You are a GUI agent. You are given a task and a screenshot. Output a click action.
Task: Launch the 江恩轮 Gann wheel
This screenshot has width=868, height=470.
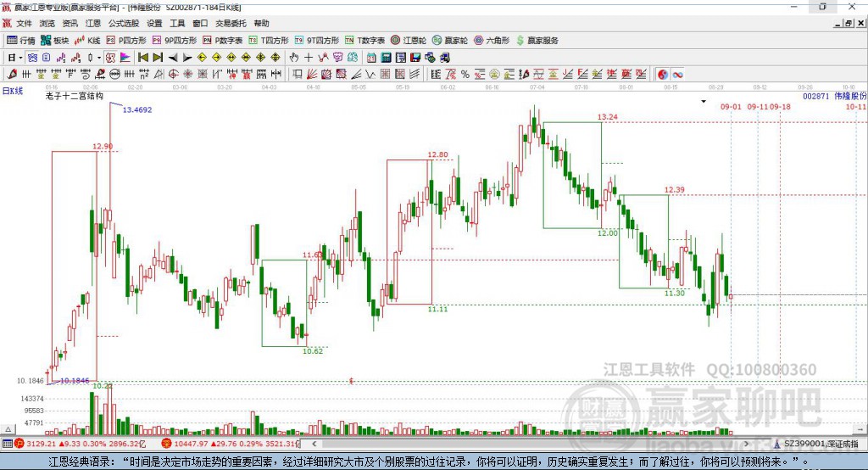click(x=409, y=41)
